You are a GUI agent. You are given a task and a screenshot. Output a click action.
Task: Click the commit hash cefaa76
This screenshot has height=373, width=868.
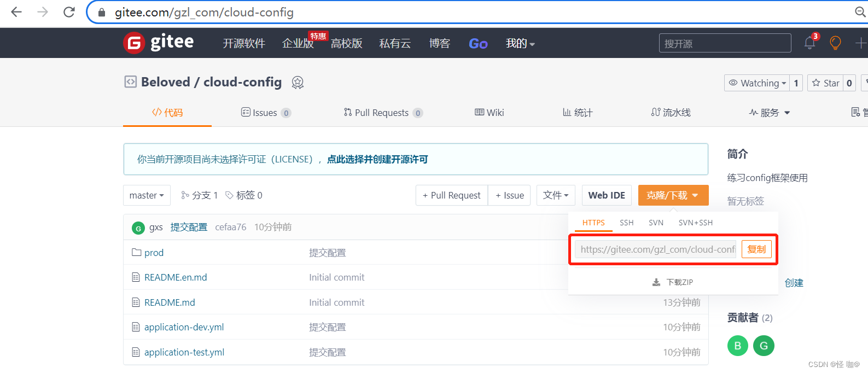coord(231,227)
